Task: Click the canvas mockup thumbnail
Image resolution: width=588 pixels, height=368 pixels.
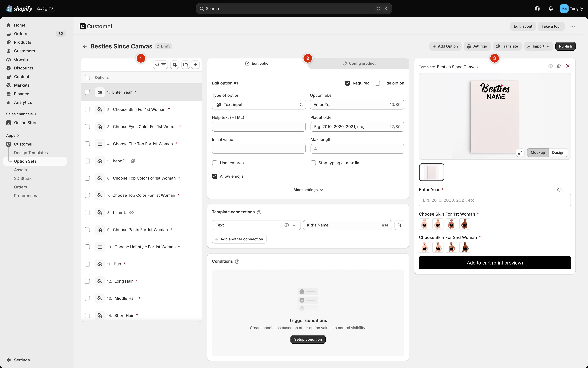Action: coord(432,172)
